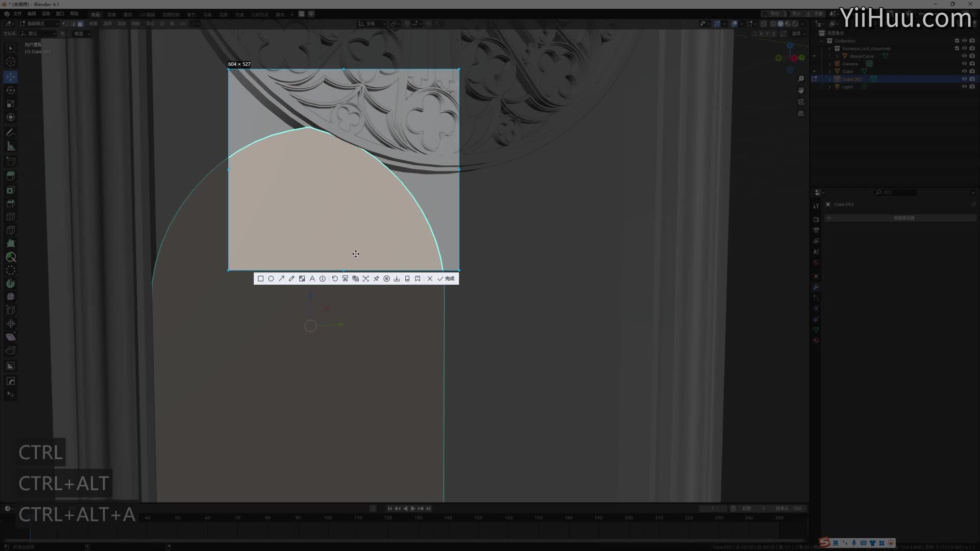Image resolution: width=980 pixels, height=551 pixels.
Task: Pin the screenshot to screen
Action: [376, 279]
